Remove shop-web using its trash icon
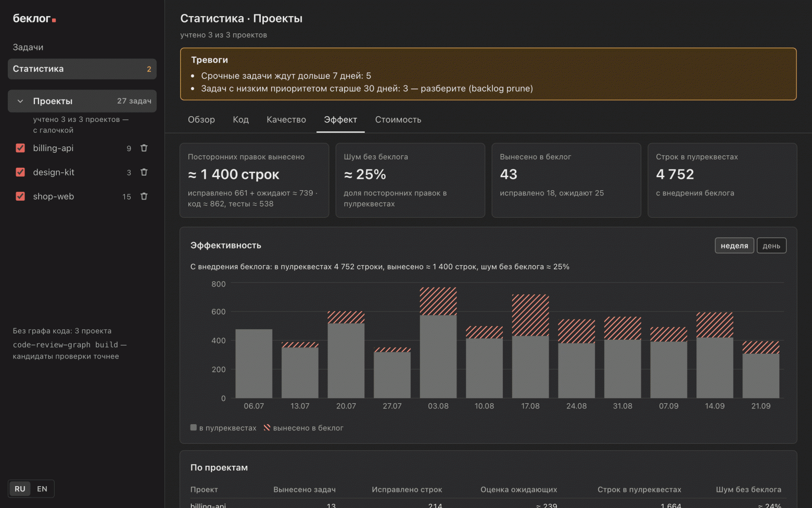812x508 pixels. pyautogui.click(x=144, y=196)
